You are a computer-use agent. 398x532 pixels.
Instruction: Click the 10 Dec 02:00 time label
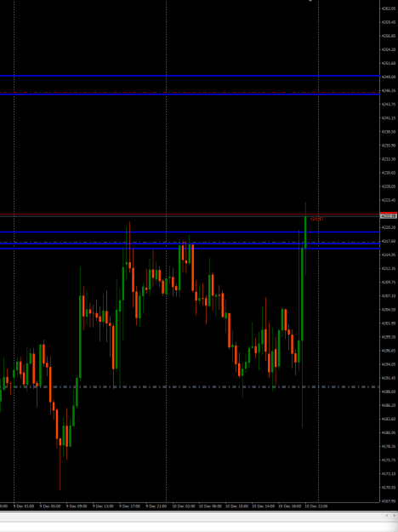click(x=184, y=506)
